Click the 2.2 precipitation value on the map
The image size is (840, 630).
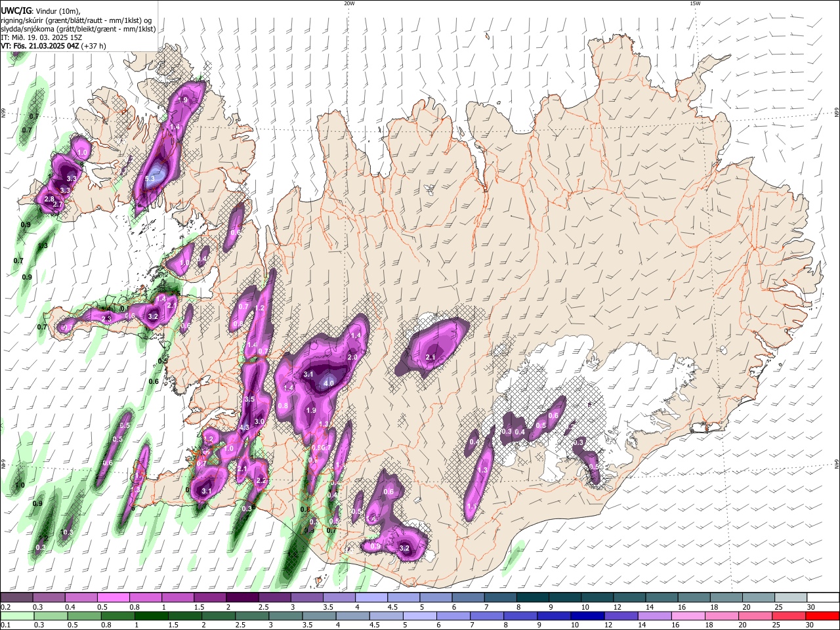(261, 481)
